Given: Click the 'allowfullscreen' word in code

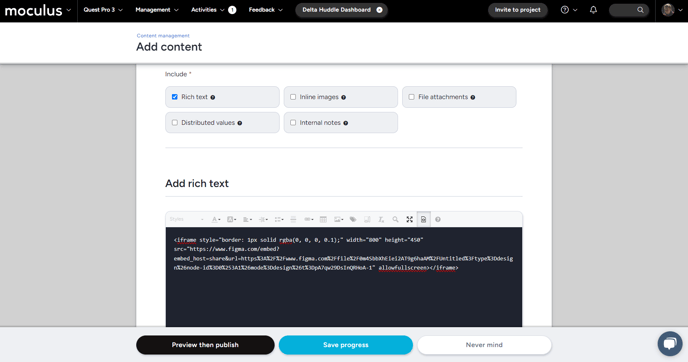Looking at the screenshot, I should pos(402,268).
